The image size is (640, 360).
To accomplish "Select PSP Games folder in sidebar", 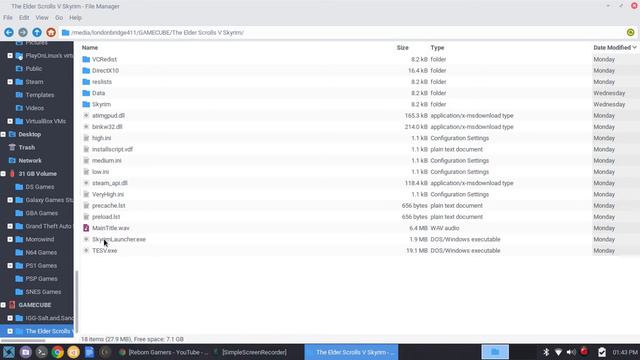I will click(x=41, y=279).
